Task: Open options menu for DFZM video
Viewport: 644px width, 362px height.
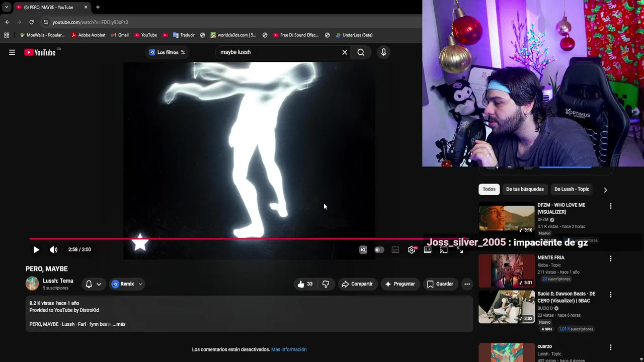Action: [x=611, y=206]
